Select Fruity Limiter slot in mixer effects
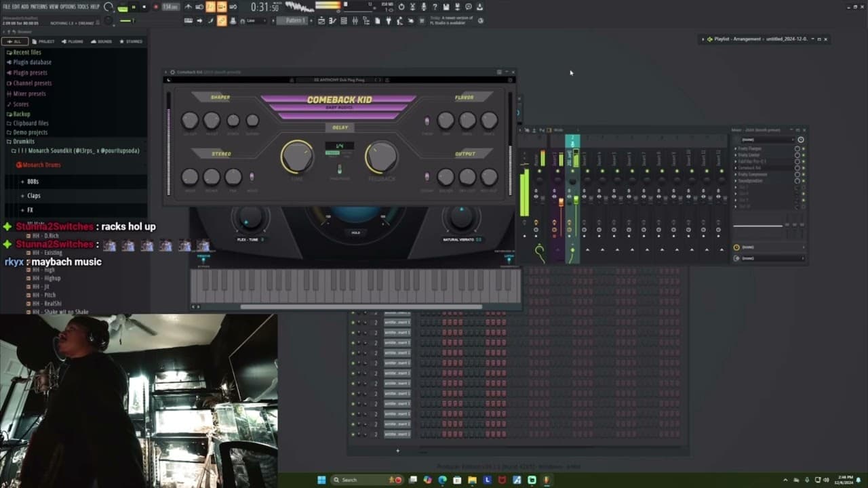The width and height of the screenshot is (868, 488). tap(749, 155)
